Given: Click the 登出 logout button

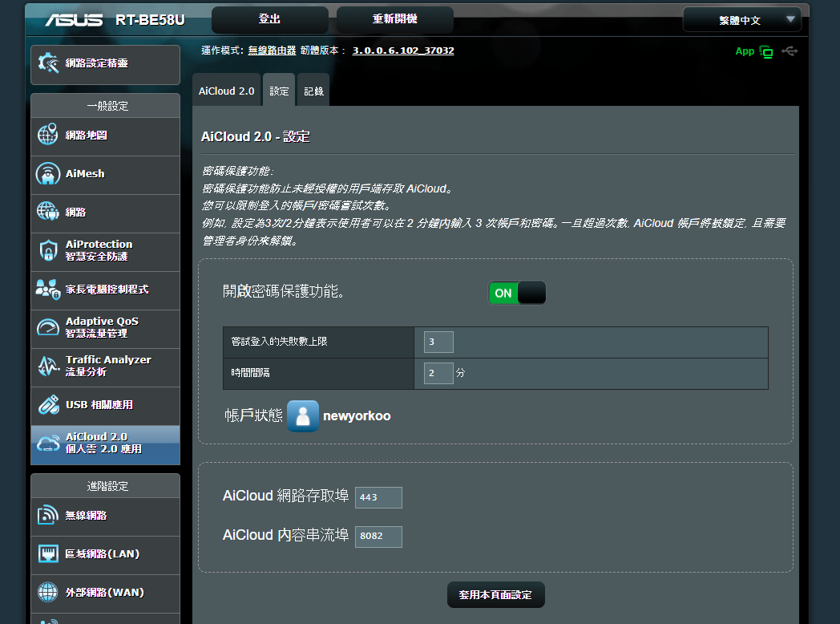Looking at the screenshot, I should pyautogui.click(x=269, y=19).
